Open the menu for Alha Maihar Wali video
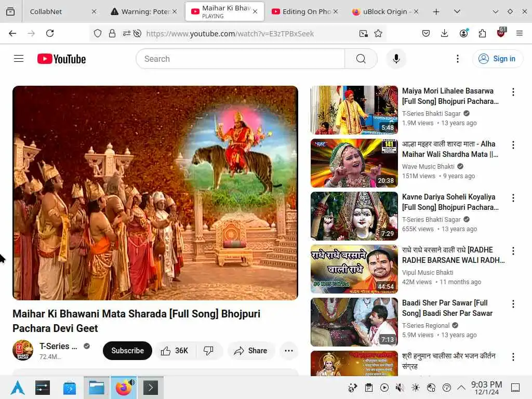The image size is (532, 399). coord(513,145)
